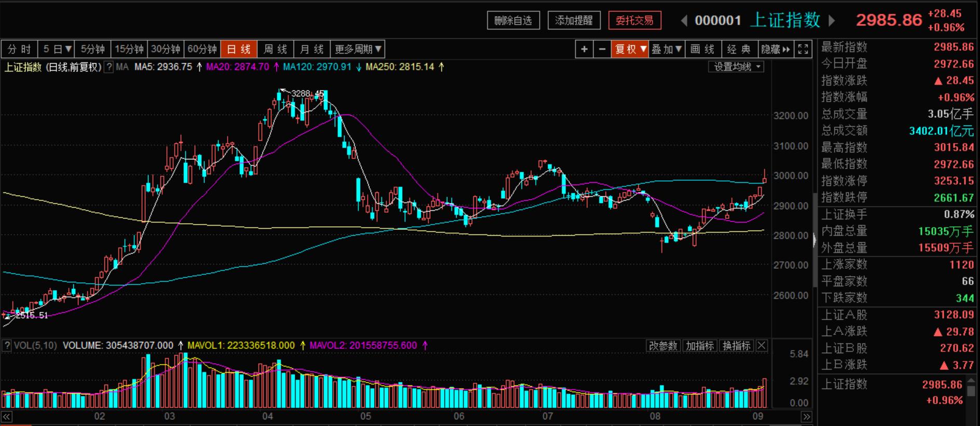The width and height of the screenshot is (980, 426).
Task: Click the MA120: 2970.91 label
Action: coord(317,67)
